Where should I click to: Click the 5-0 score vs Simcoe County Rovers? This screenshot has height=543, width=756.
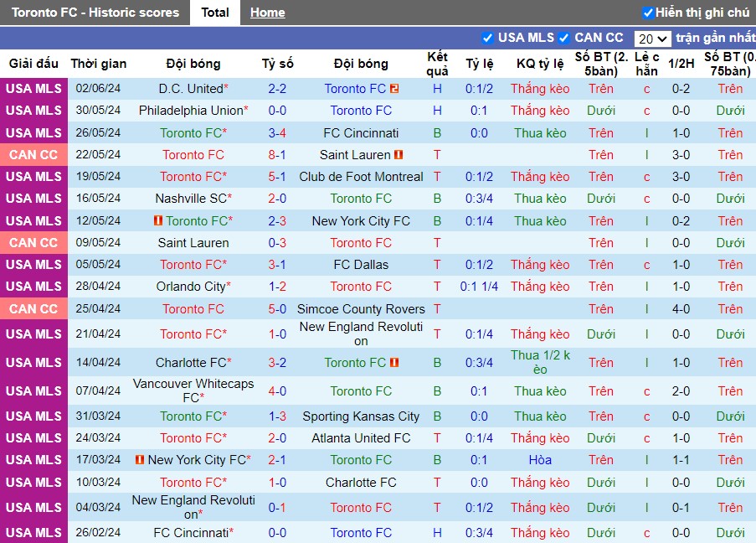pyautogui.click(x=277, y=309)
